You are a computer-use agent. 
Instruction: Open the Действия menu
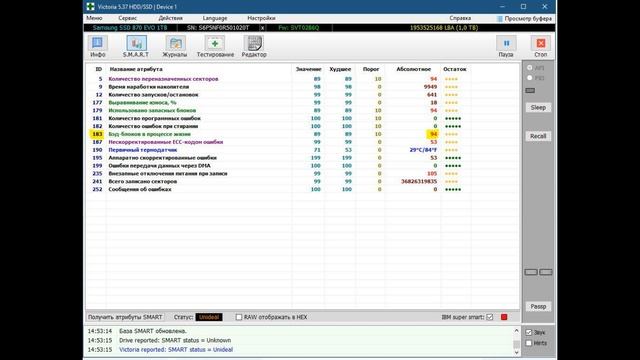(x=171, y=18)
